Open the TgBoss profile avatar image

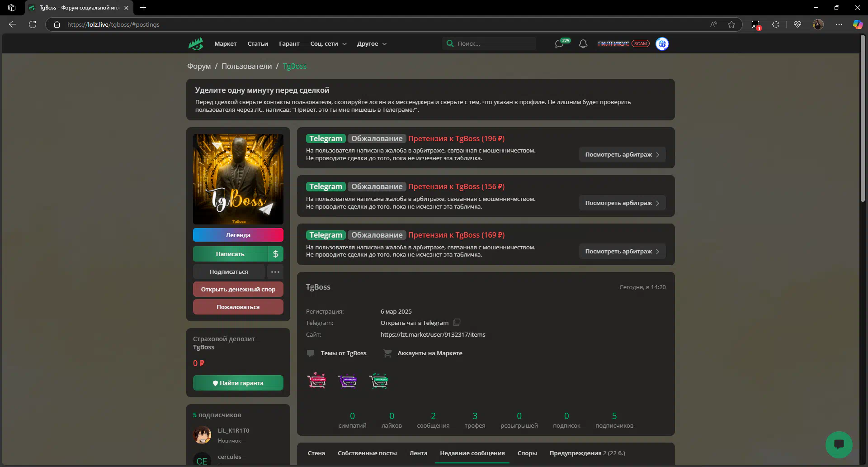(x=238, y=179)
